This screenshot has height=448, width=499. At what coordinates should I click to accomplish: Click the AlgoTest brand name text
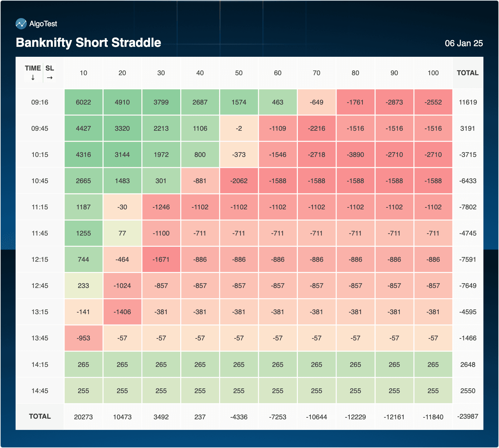tap(43, 24)
